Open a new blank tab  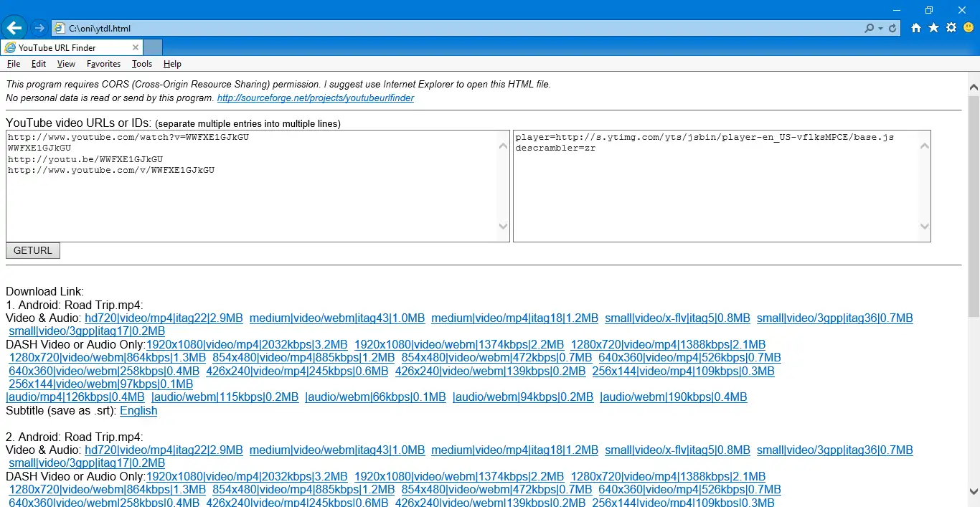pyautogui.click(x=153, y=47)
